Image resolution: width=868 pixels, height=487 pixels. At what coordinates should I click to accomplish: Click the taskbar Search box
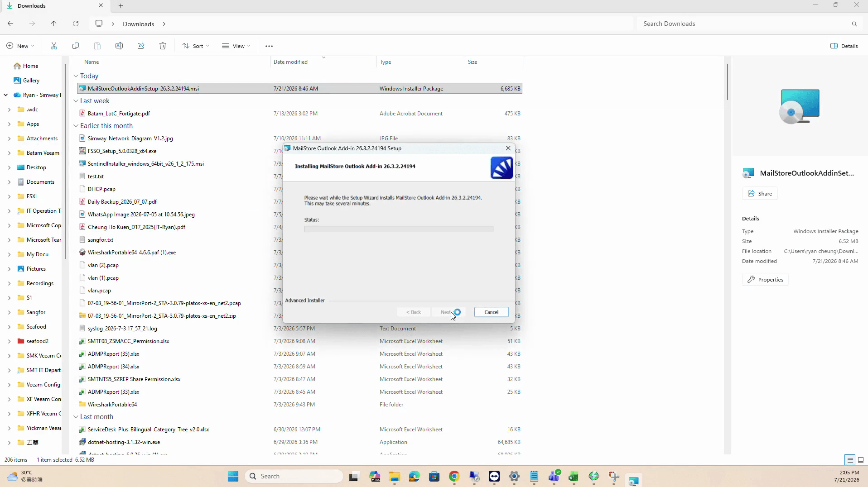tap(294, 476)
